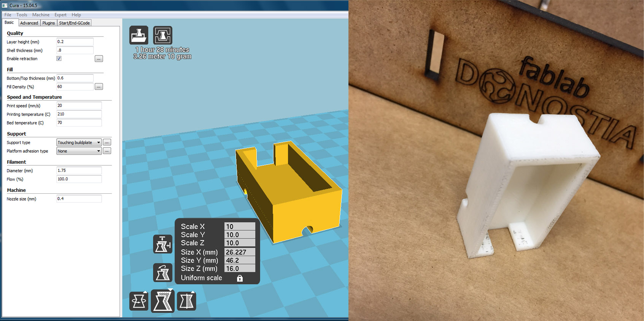Click the scale Reset button
The image size is (644, 321).
tap(163, 272)
